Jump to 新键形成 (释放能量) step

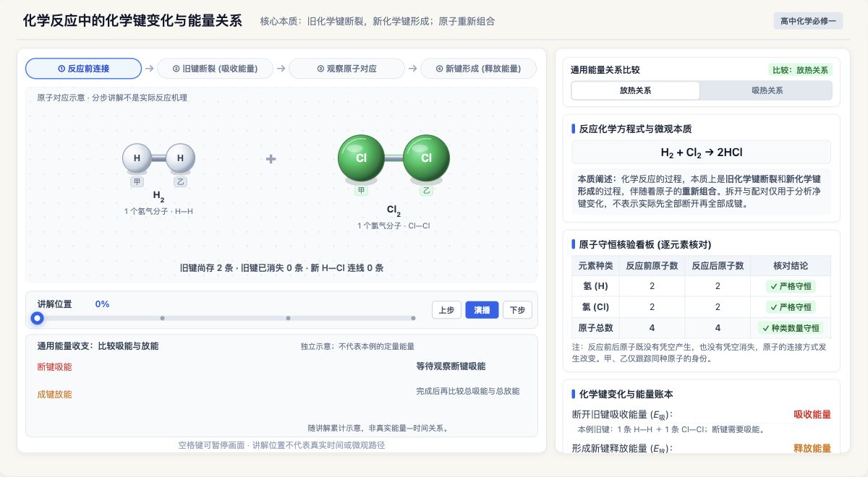tap(479, 69)
